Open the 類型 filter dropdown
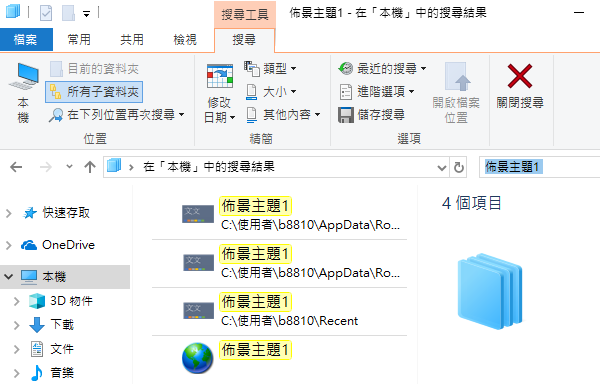The width and height of the screenshot is (600, 384). pos(270,69)
